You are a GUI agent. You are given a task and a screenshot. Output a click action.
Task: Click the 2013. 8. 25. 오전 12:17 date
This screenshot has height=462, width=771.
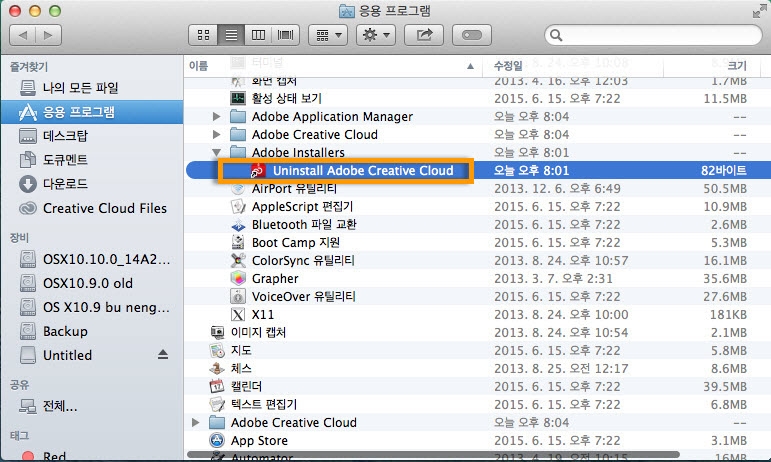(x=561, y=369)
